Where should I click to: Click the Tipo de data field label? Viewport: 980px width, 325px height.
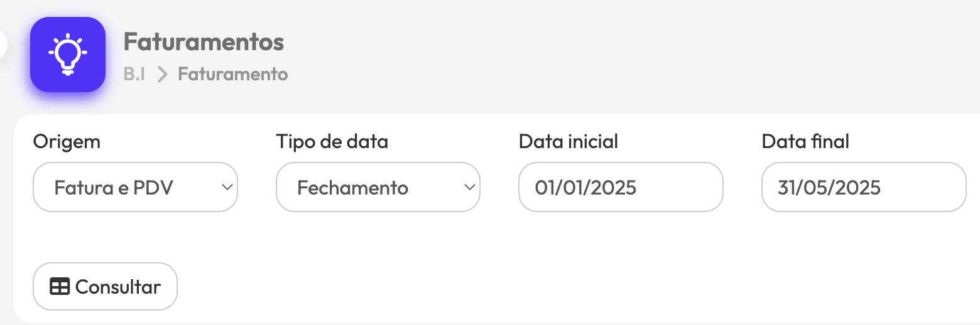332,142
